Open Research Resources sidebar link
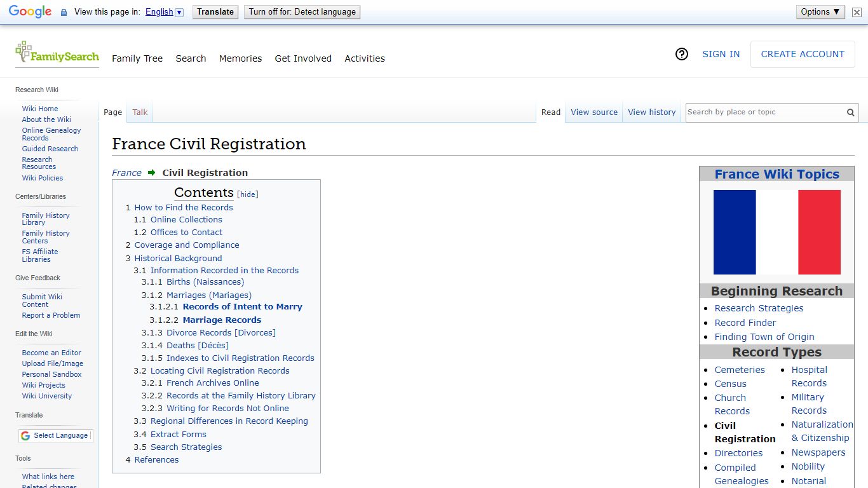 39,163
